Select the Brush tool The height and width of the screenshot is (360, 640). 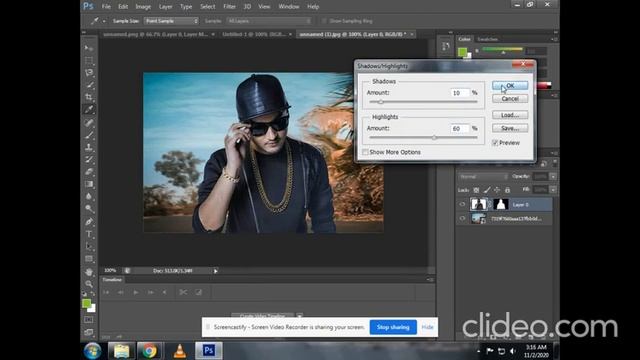(89, 135)
